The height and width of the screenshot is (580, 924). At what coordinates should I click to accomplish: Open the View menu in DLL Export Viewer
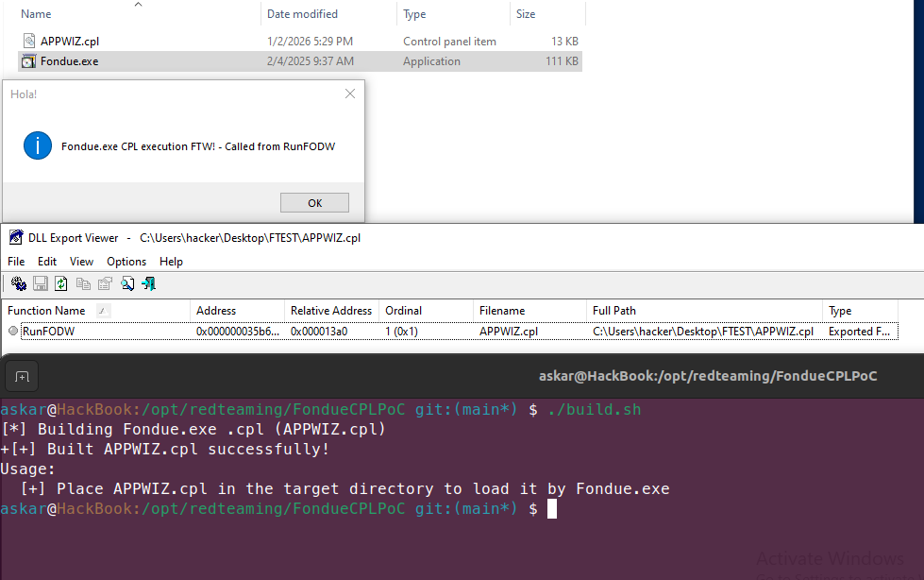click(81, 262)
